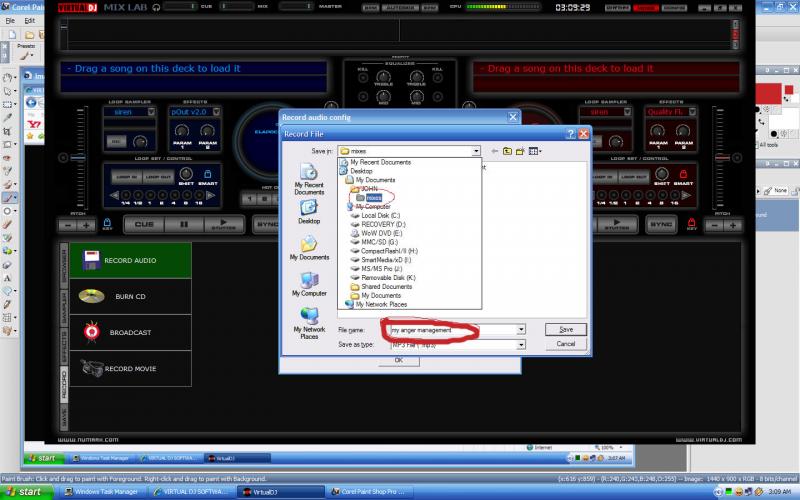Click the headphone icon next to MIX LAB

click(156, 7)
